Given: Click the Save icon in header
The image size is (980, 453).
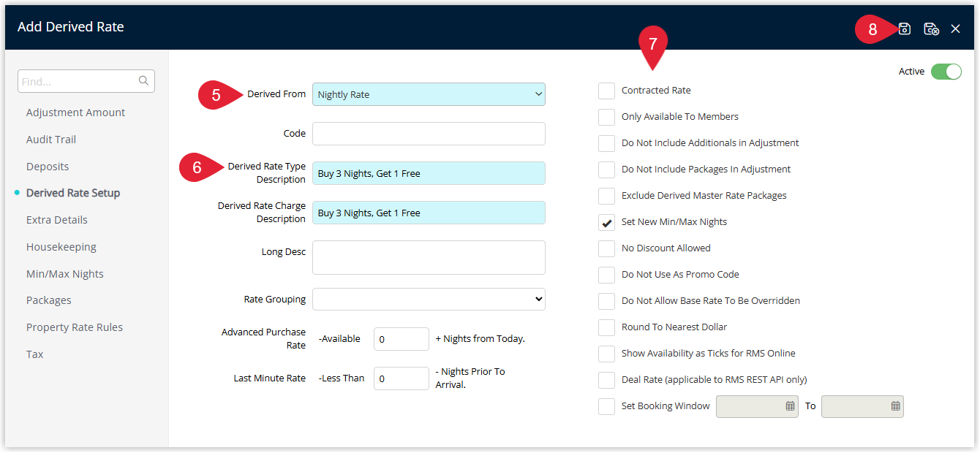Looking at the screenshot, I should click(905, 28).
